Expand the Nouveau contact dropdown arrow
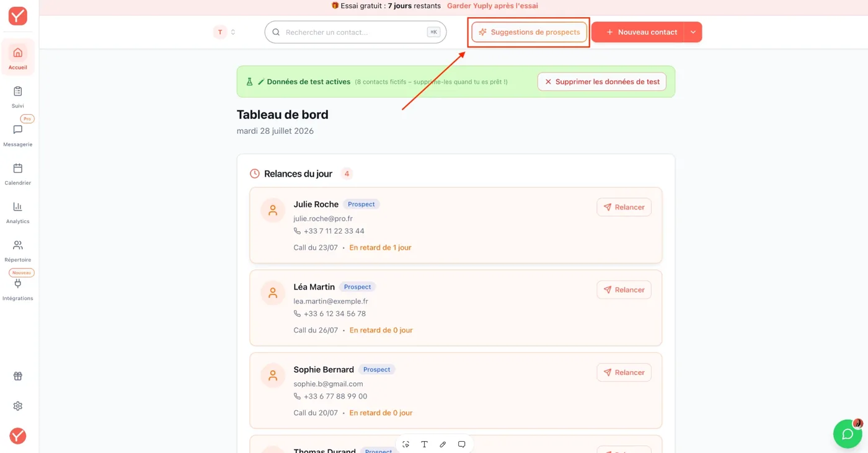The image size is (868, 453). coord(693,32)
